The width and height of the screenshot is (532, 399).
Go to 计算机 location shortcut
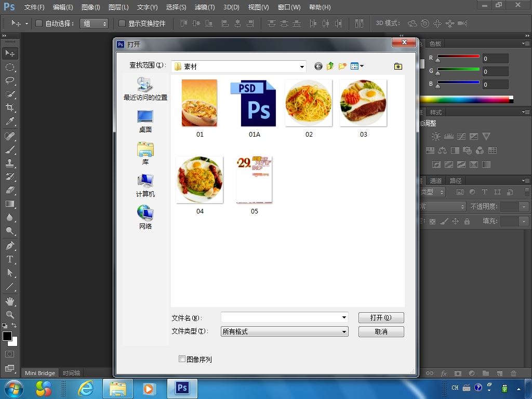(x=145, y=185)
